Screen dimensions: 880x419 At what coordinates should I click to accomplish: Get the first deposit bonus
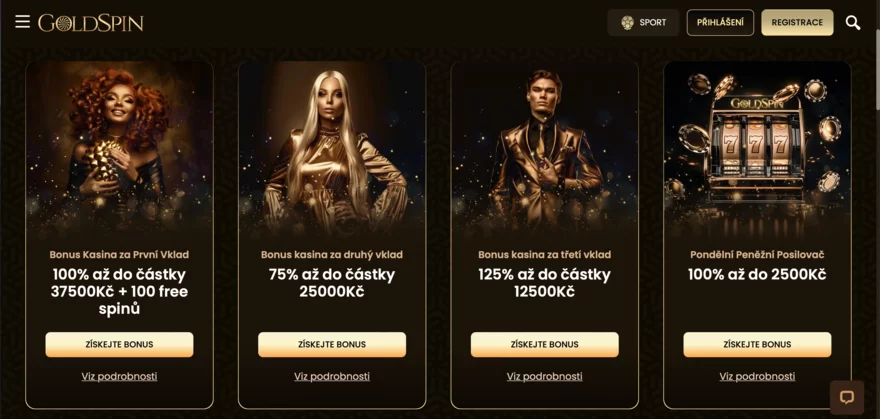point(119,344)
